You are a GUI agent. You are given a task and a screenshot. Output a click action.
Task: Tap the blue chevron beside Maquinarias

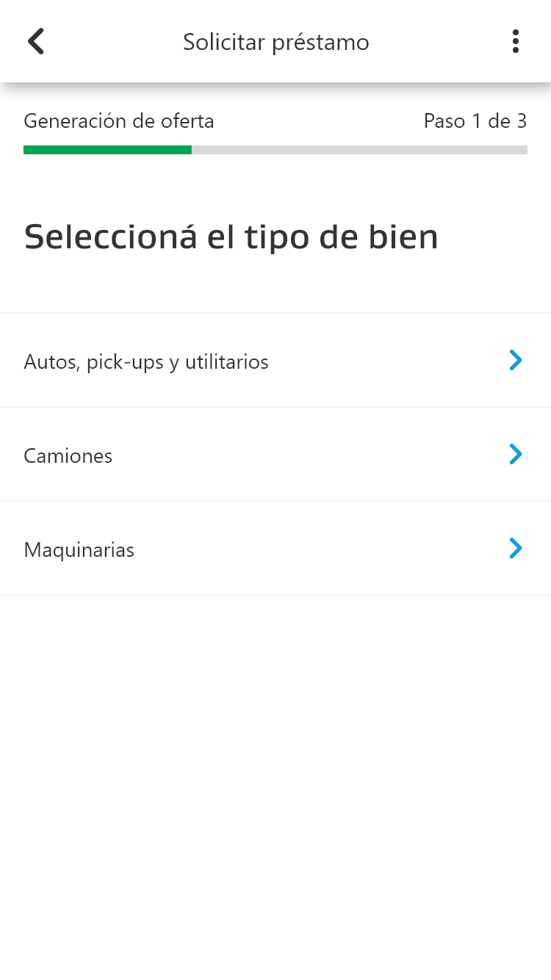(x=516, y=548)
